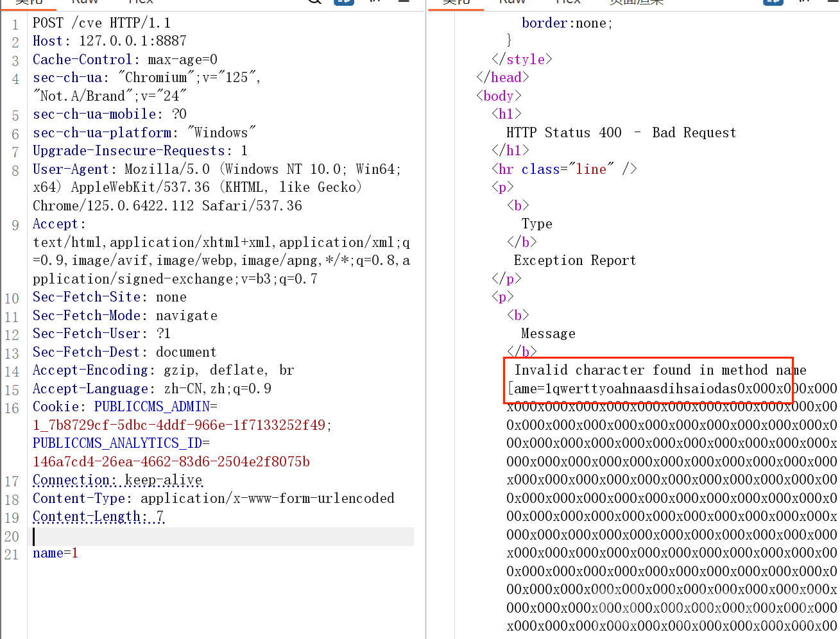Click border:none; in the response
840x639 pixels.
[567, 23]
